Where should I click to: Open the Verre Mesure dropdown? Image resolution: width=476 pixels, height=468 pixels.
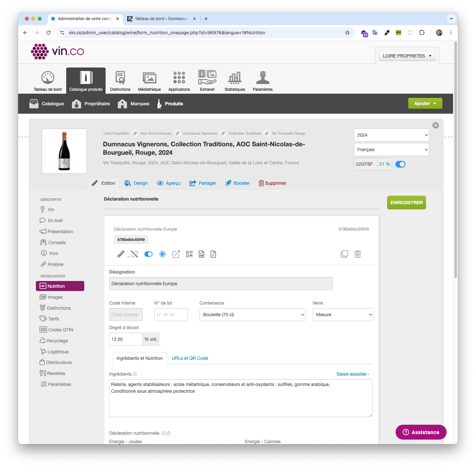tap(343, 315)
